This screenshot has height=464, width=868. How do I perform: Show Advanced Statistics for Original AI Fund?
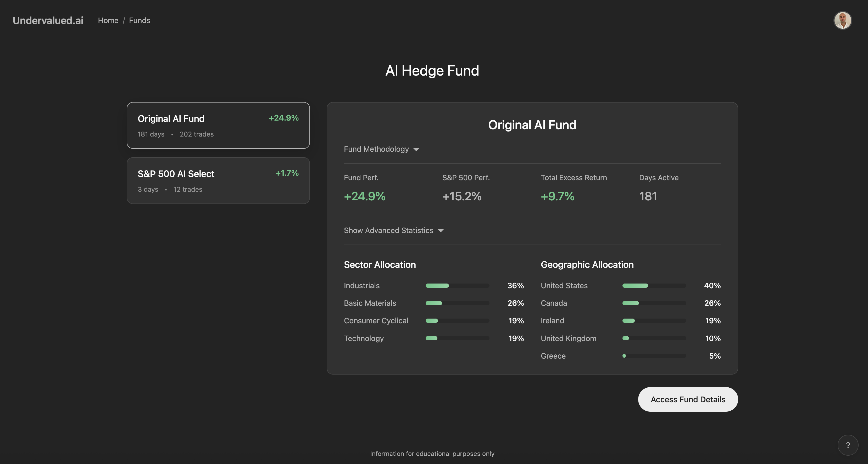coord(388,230)
